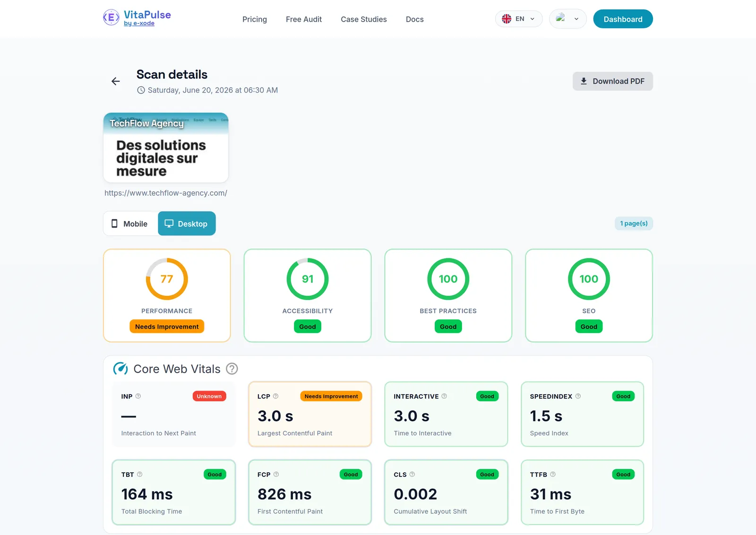Click the help icon beside INP
This screenshot has width=756, height=535.
tap(138, 396)
